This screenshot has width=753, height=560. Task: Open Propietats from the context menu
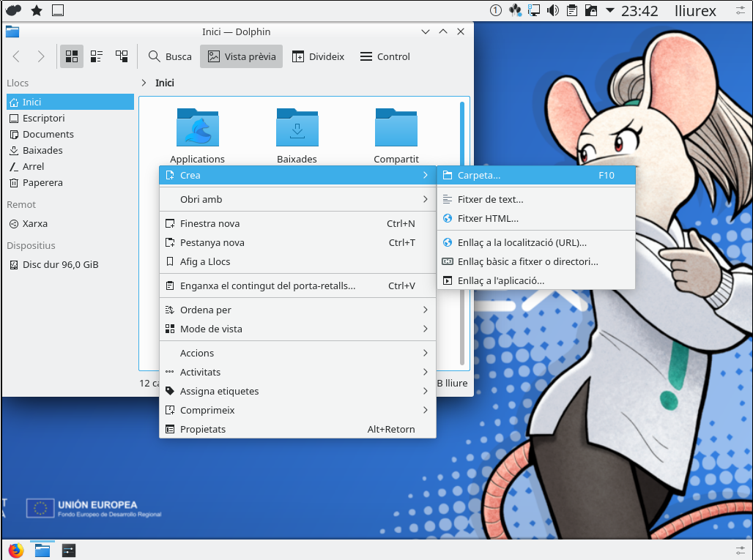297,430
